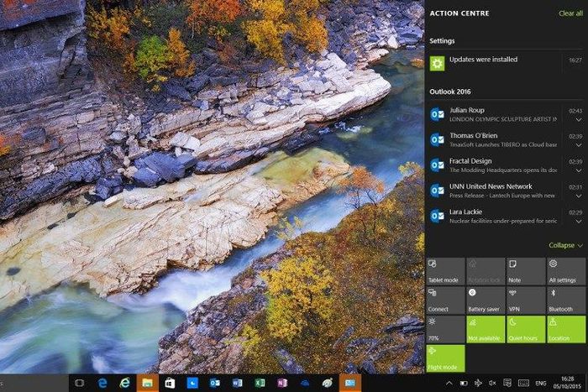Collapse the quick actions grid
The width and height of the screenshot is (588, 392).
(x=565, y=245)
